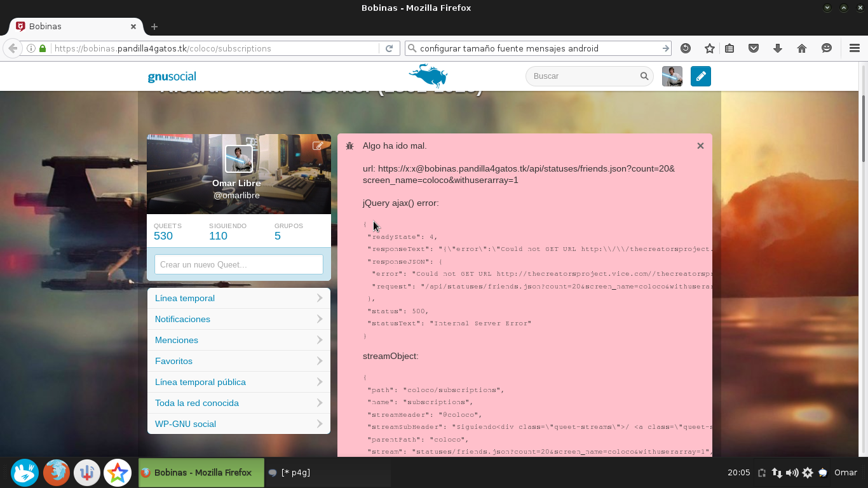Open settings gear tray icon
Image resolution: width=868 pixels, height=488 pixels.
(x=808, y=473)
